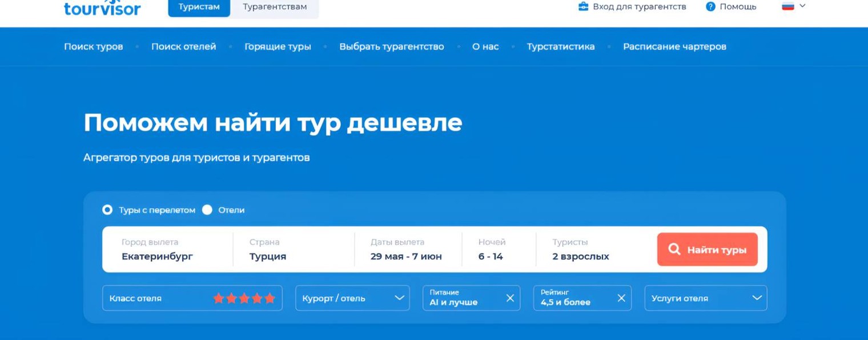Click the fifth star in hotel class
Viewport: 868px width, 340px height.
270,298
